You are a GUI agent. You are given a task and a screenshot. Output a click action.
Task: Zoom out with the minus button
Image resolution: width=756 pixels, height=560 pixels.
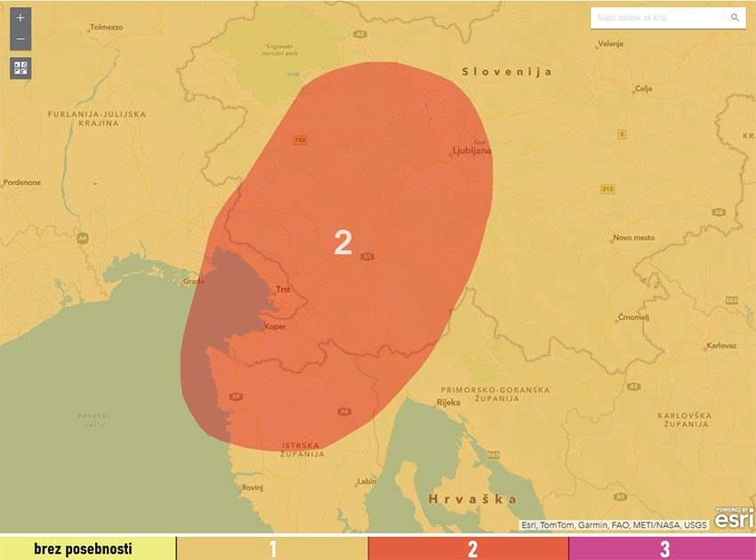click(x=20, y=41)
